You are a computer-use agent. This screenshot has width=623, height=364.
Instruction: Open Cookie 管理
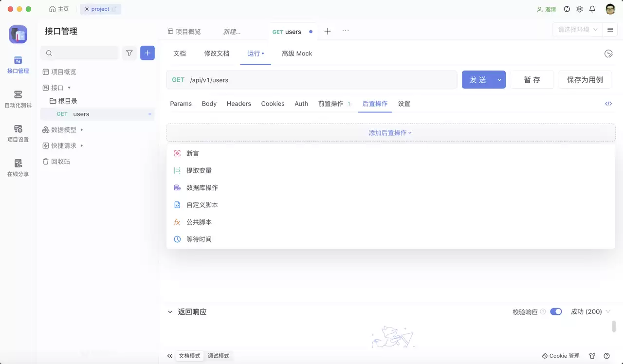click(x=561, y=356)
